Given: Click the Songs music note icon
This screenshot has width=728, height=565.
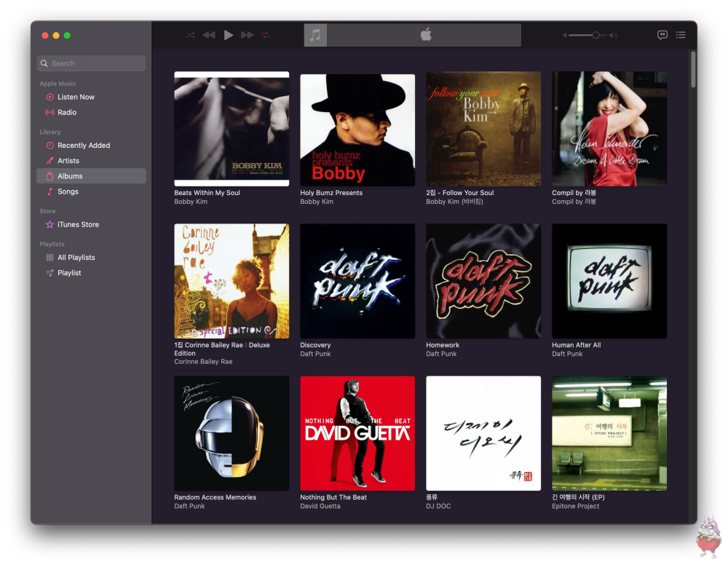Looking at the screenshot, I should pos(50,191).
